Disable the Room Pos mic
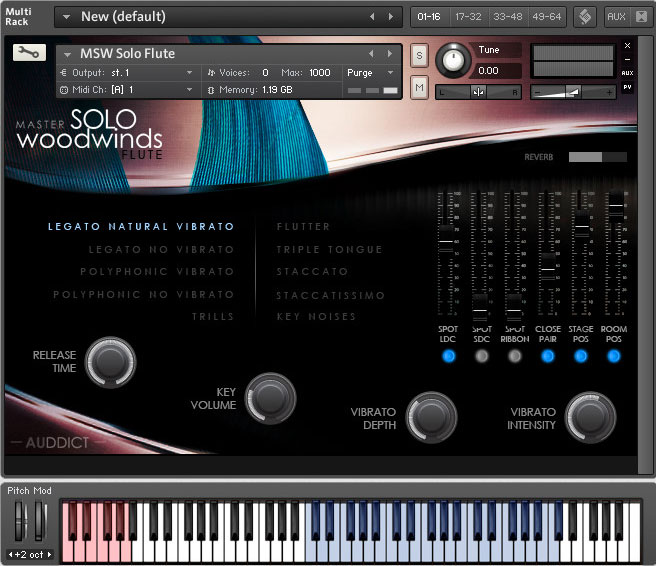The height and width of the screenshot is (566, 656). [614, 356]
